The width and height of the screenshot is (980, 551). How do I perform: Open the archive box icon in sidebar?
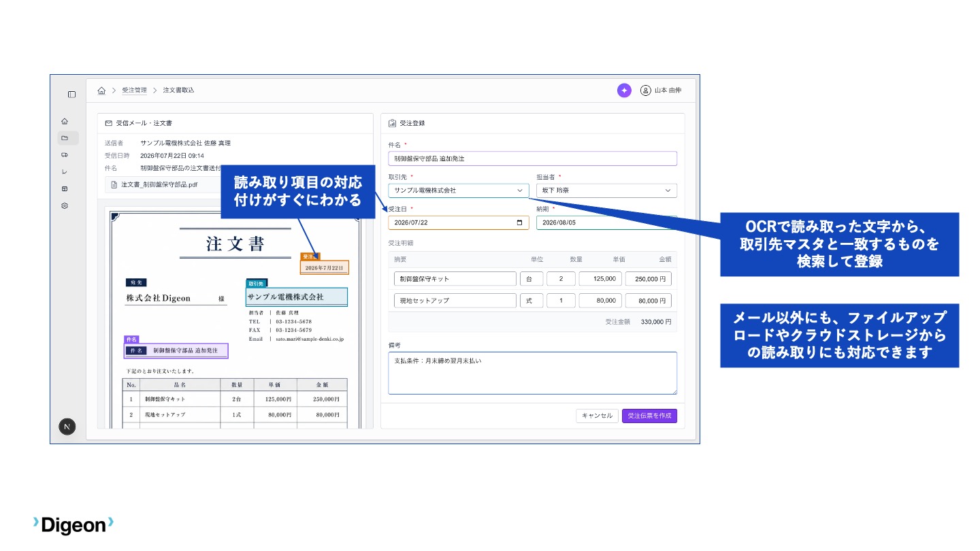click(65, 188)
